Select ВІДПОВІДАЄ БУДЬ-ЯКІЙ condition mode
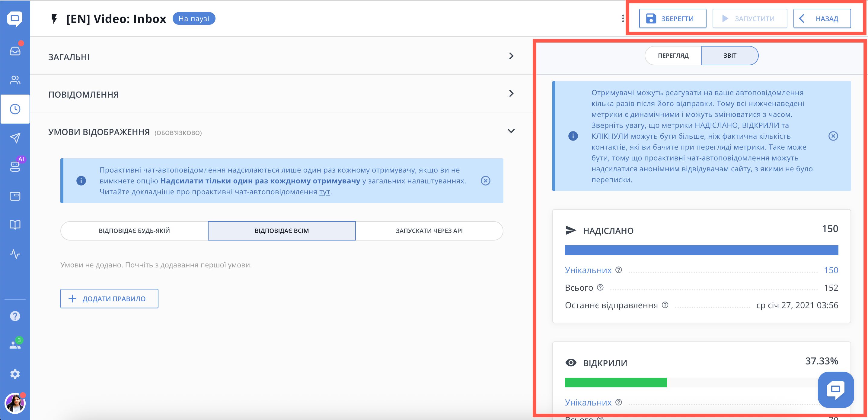 point(134,231)
